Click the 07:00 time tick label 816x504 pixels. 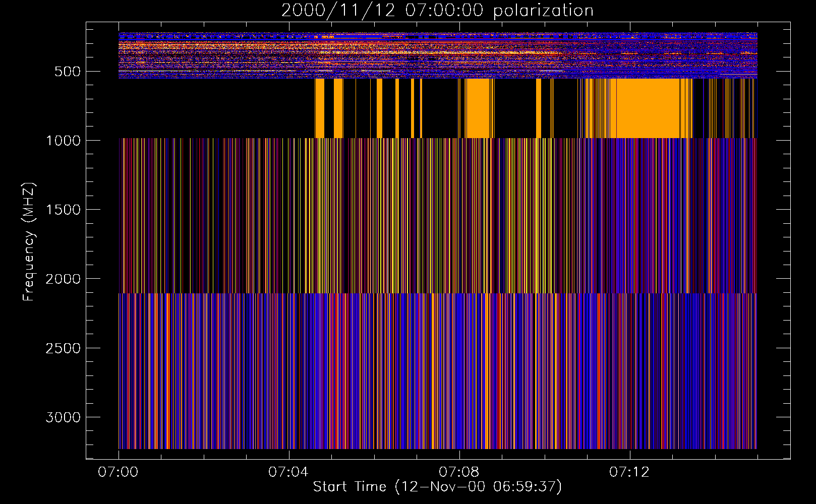click(118, 472)
